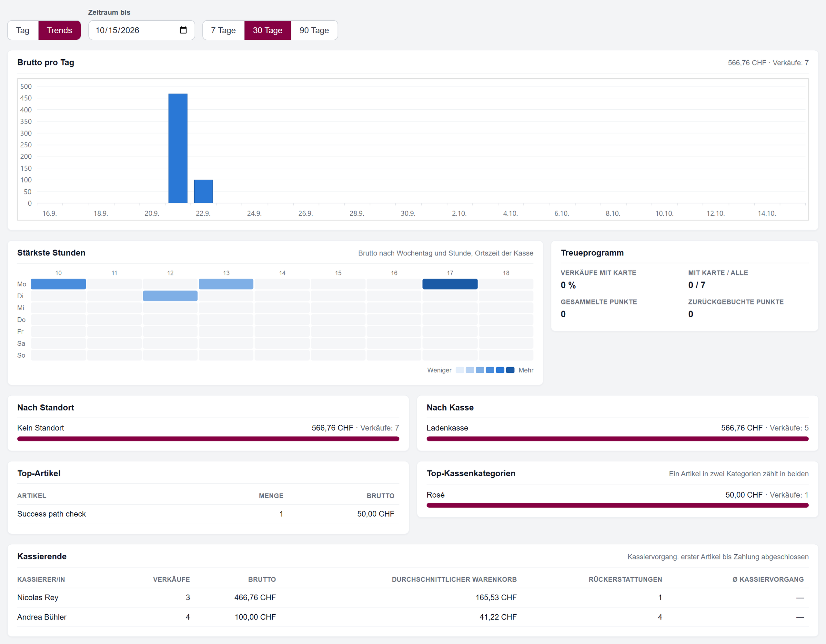826x644 pixels.
Task: Select the Trends view tab
Action: (x=59, y=30)
